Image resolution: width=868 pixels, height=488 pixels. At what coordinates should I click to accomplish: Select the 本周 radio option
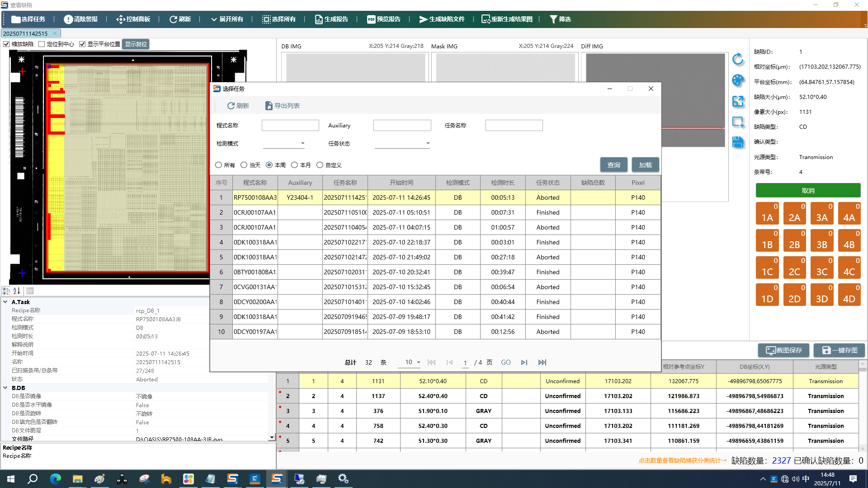(x=269, y=165)
